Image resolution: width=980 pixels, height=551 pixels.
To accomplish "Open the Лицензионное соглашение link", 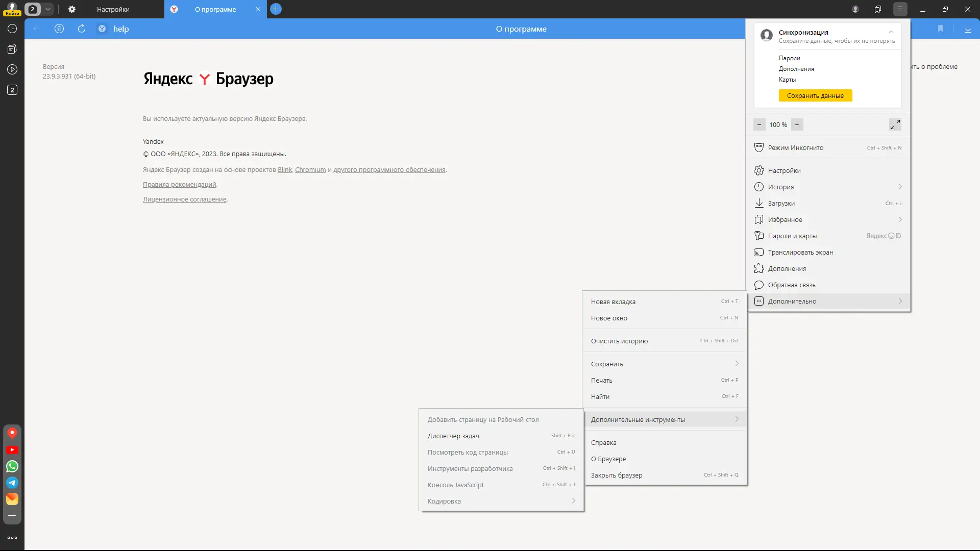I will (185, 199).
